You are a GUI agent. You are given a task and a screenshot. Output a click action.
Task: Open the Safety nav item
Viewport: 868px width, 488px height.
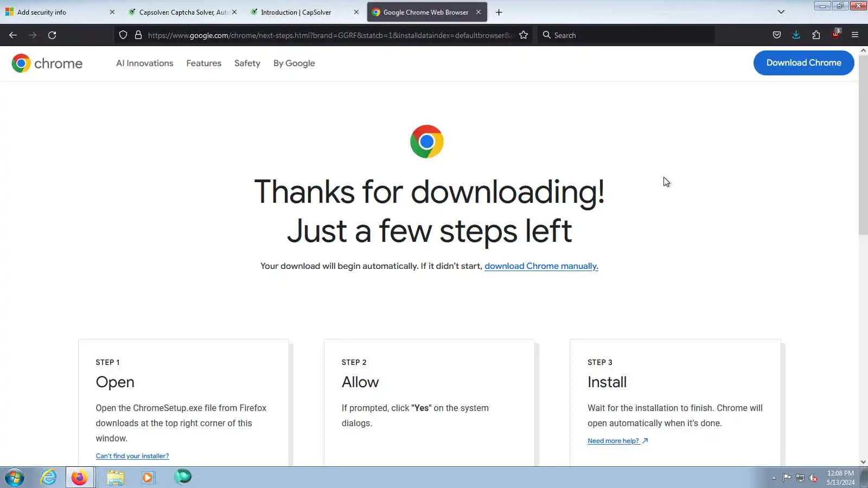tap(247, 63)
